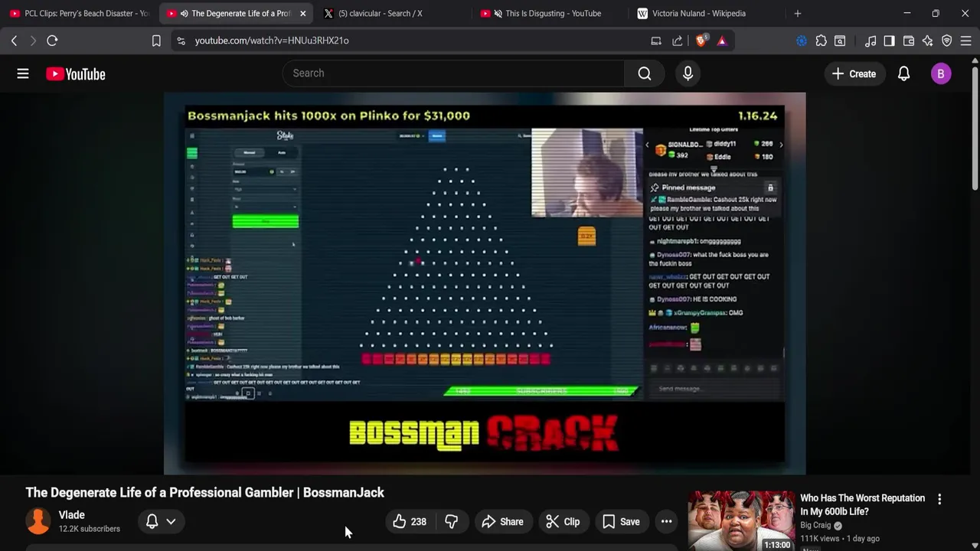The width and height of the screenshot is (980, 551).
Task: Go to YouTube home via logo
Action: (x=75, y=73)
